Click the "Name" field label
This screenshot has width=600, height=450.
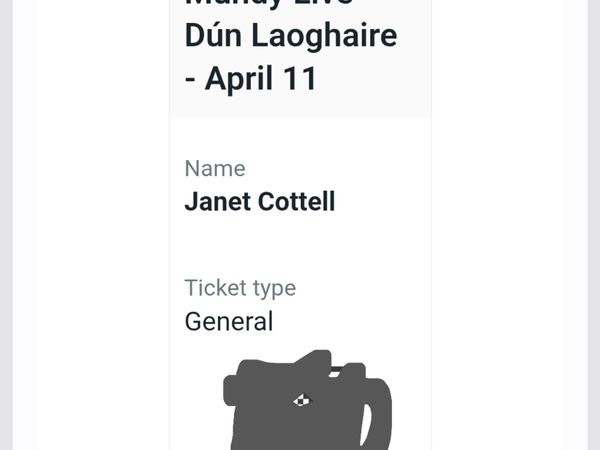(x=214, y=168)
